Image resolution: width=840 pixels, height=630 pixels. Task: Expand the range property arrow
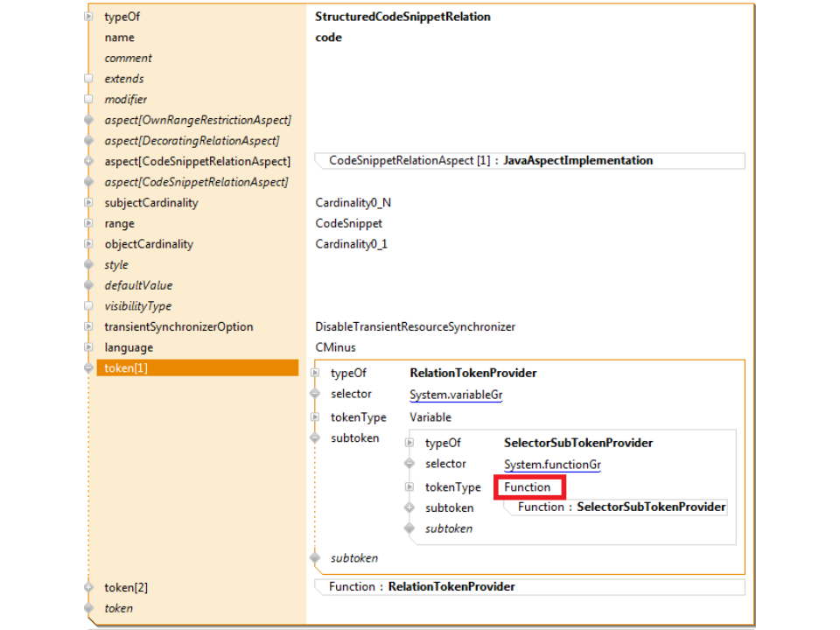(88, 224)
